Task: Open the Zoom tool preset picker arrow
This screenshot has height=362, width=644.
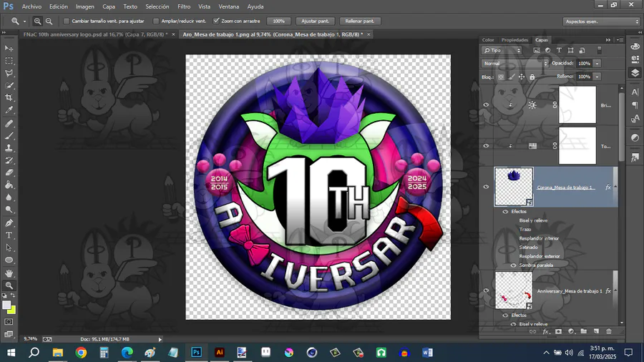Action: 24,21
